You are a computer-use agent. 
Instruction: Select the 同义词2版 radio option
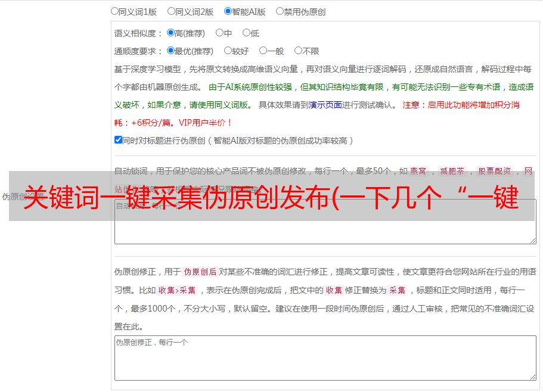pyautogui.click(x=171, y=11)
